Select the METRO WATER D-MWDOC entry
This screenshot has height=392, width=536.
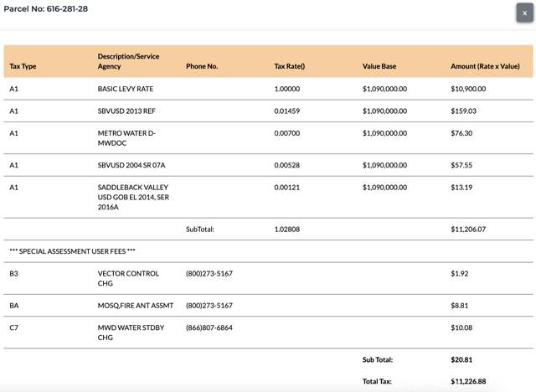[x=126, y=138]
